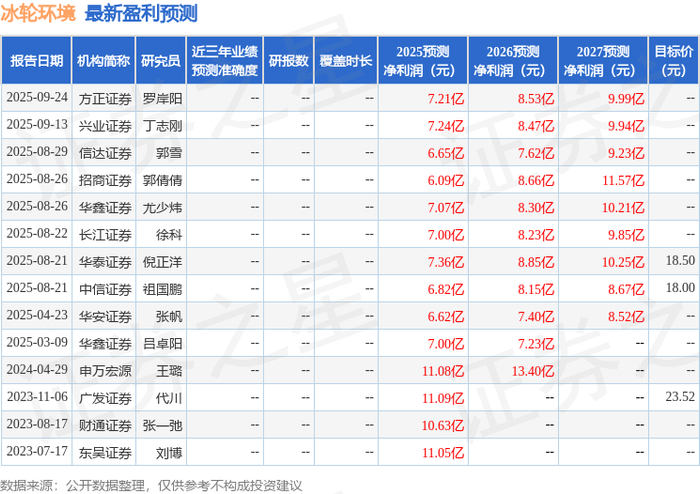The image size is (700, 494).
Task: Select analyst name 丁志刚
Action: [162, 126]
